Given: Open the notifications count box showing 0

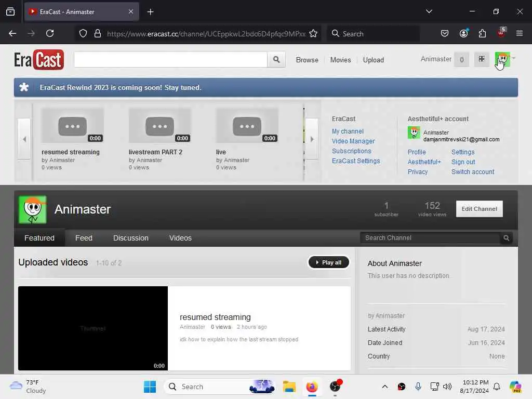Looking at the screenshot, I should click(x=461, y=60).
